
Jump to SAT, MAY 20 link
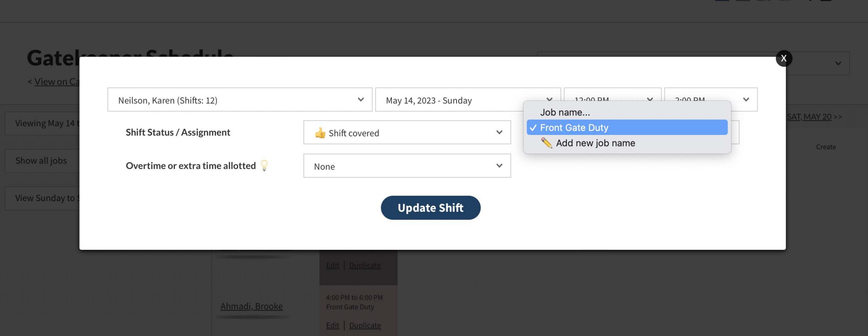809,117
